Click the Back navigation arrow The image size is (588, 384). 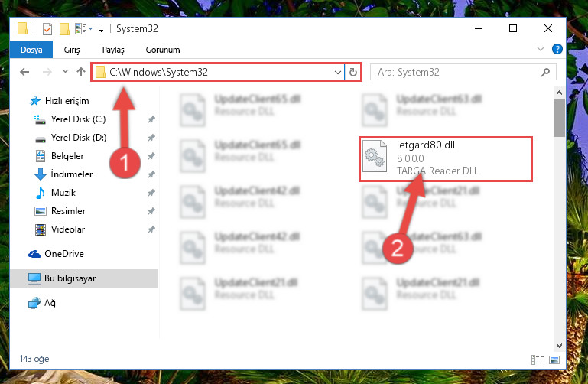24,72
